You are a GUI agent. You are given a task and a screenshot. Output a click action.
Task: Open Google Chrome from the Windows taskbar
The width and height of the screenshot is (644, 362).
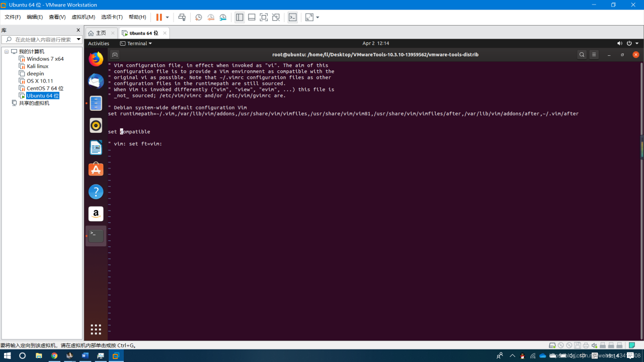[54, 355]
